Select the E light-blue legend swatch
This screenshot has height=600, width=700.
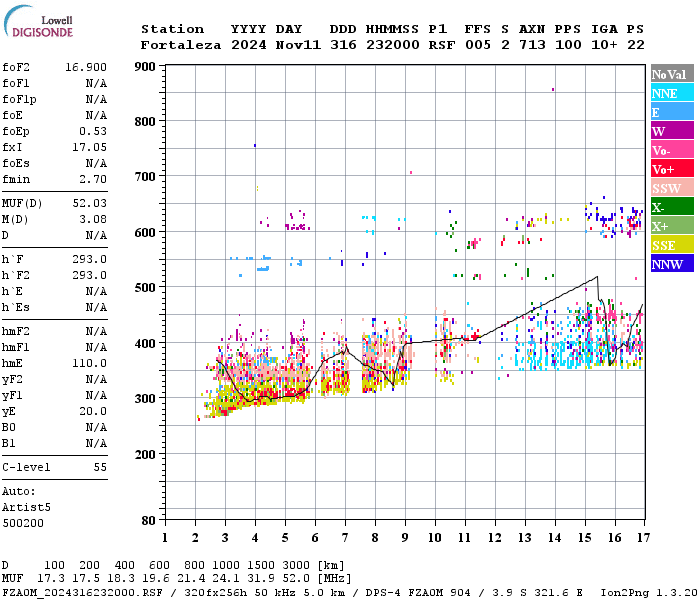pos(672,112)
